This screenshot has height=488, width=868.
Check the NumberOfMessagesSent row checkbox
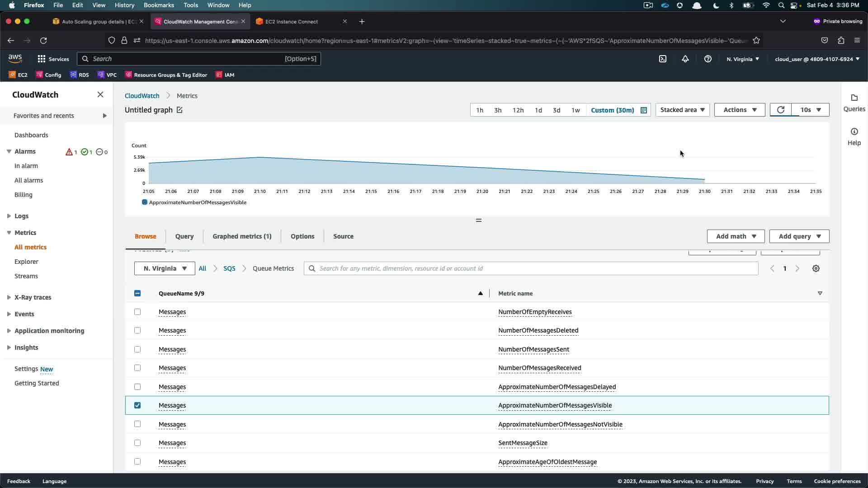(x=137, y=349)
